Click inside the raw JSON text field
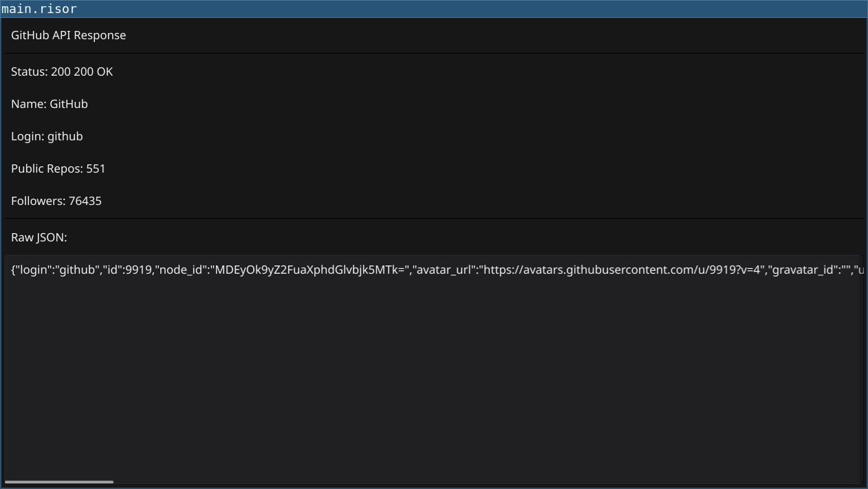Image resolution: width=868 pixels, height=489 pixels. [433, 369]
